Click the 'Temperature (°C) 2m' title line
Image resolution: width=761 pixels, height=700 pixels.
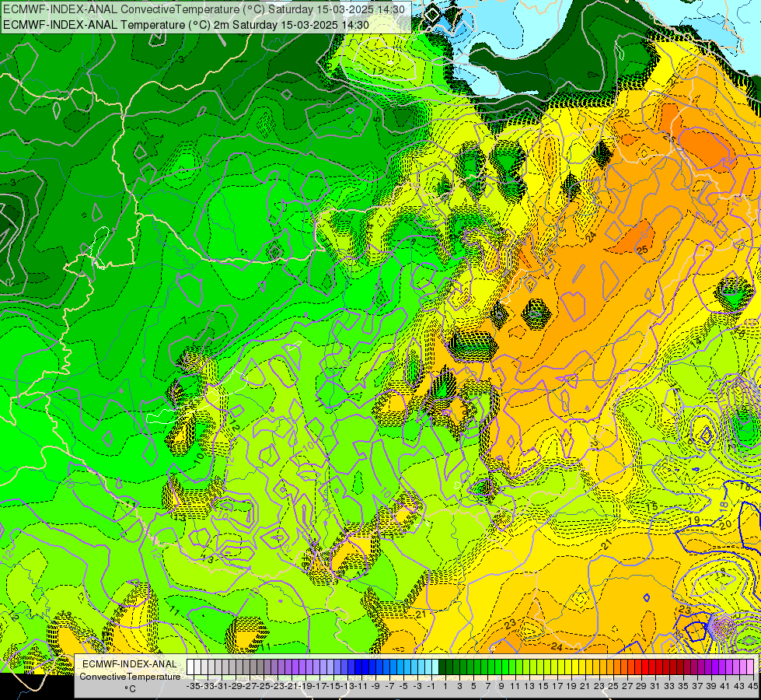[186, 25]
